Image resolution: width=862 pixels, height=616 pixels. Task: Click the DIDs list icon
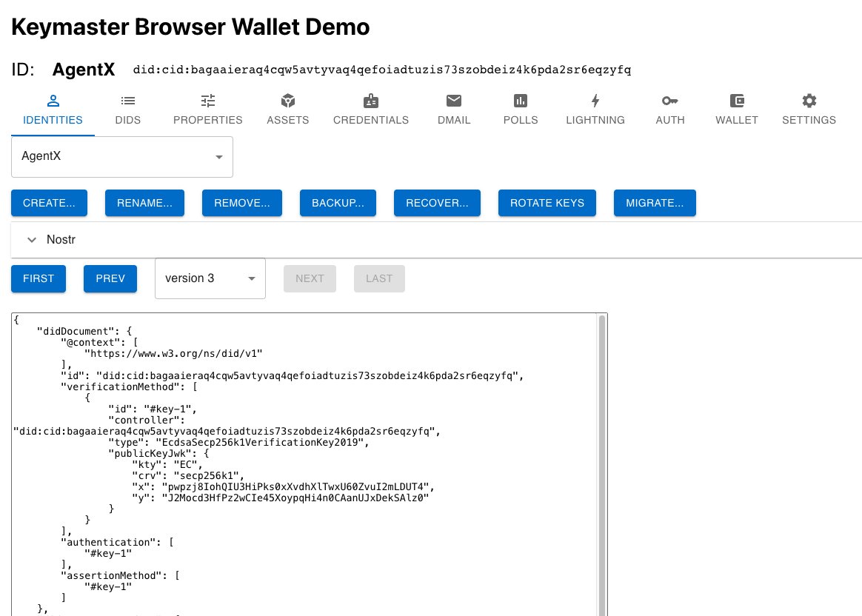(x=128, y=101)
